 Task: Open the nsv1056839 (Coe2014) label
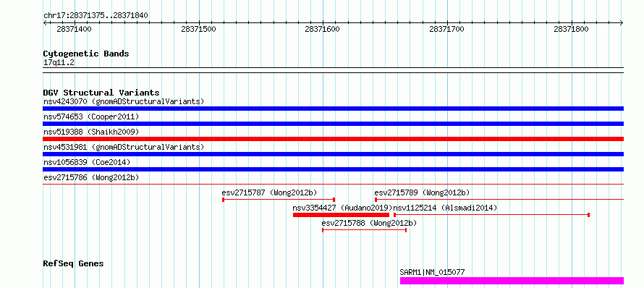[x=87, y=162]
